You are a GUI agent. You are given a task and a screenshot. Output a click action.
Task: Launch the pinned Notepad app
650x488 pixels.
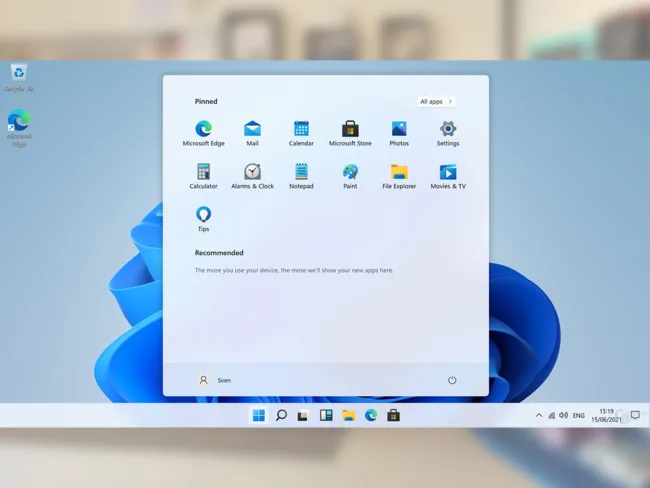point(301,176)
